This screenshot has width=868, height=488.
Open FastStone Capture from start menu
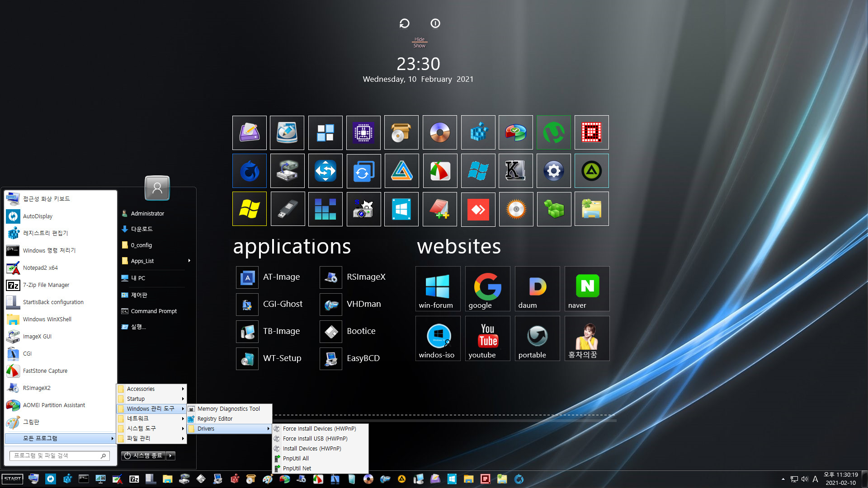(x=60, y=371)
